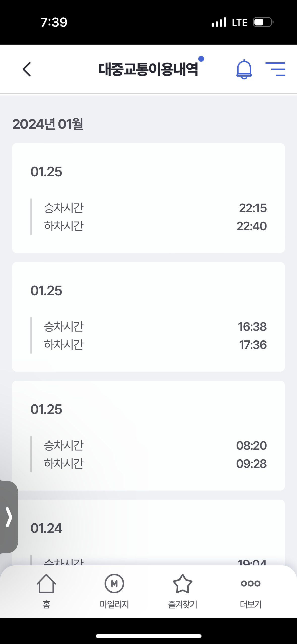Tap the 대중교통이용내역 page title
The width and height of the screenshot is (297, 644).
coord(148,69)
